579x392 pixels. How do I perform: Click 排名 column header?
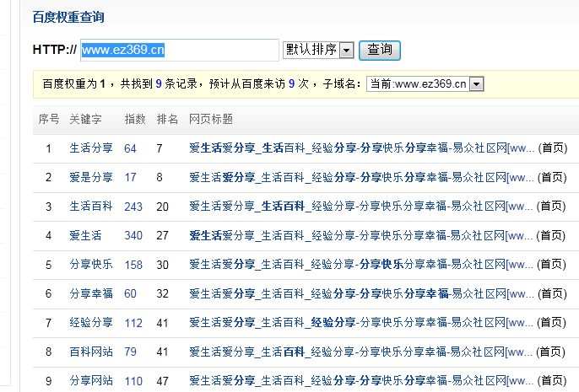point(167,119)
